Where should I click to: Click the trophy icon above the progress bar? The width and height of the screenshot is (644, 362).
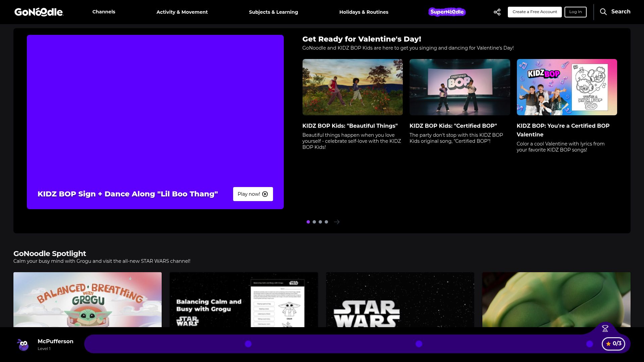click(605, 328)
